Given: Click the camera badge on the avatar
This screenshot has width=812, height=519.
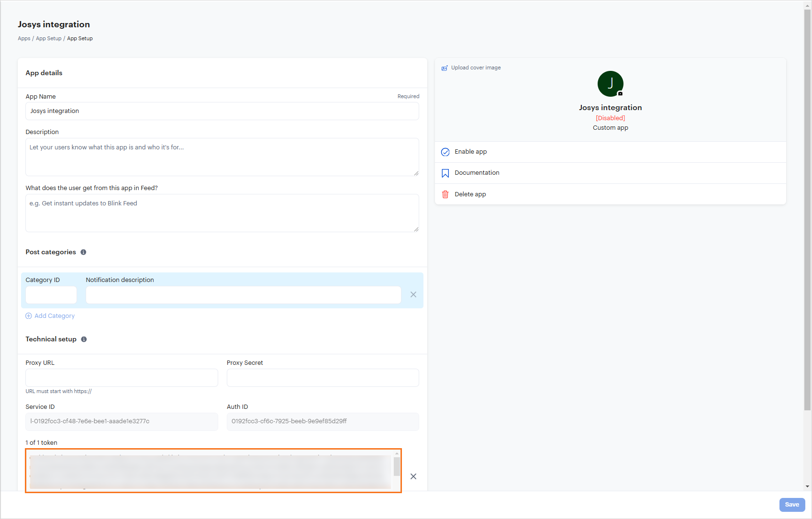Looking at the screenshot, I should pyautogui.click(x=620, y=93).
